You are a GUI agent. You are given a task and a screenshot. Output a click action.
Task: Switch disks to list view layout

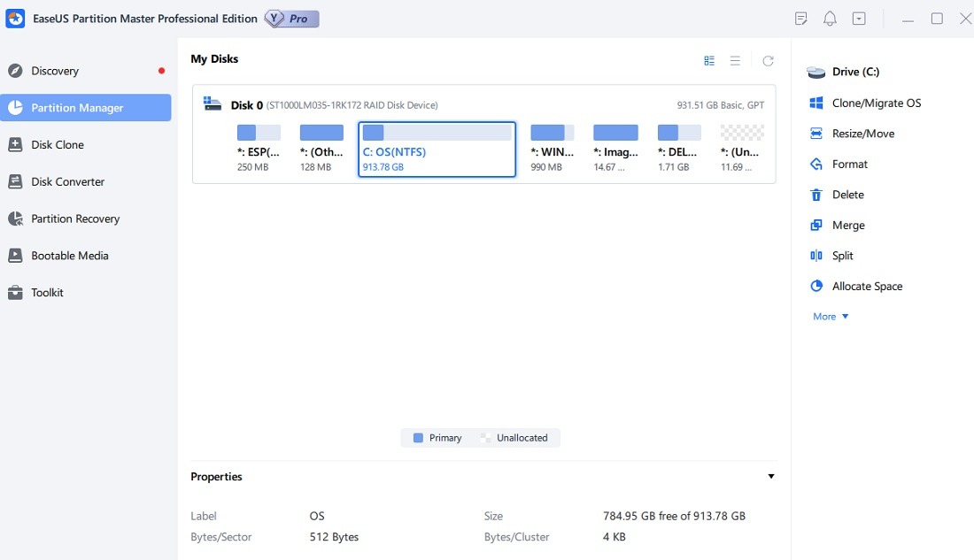[x=735, y=59]
